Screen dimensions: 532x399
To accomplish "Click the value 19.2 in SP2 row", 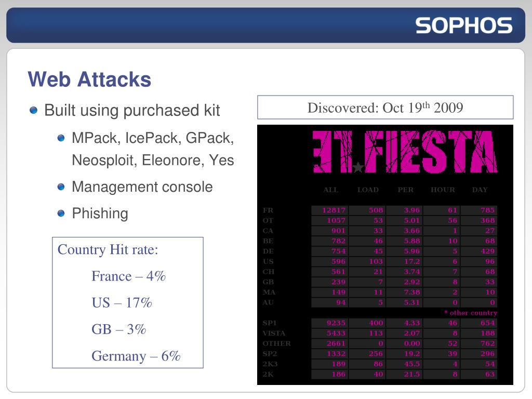I will point(412,353).
